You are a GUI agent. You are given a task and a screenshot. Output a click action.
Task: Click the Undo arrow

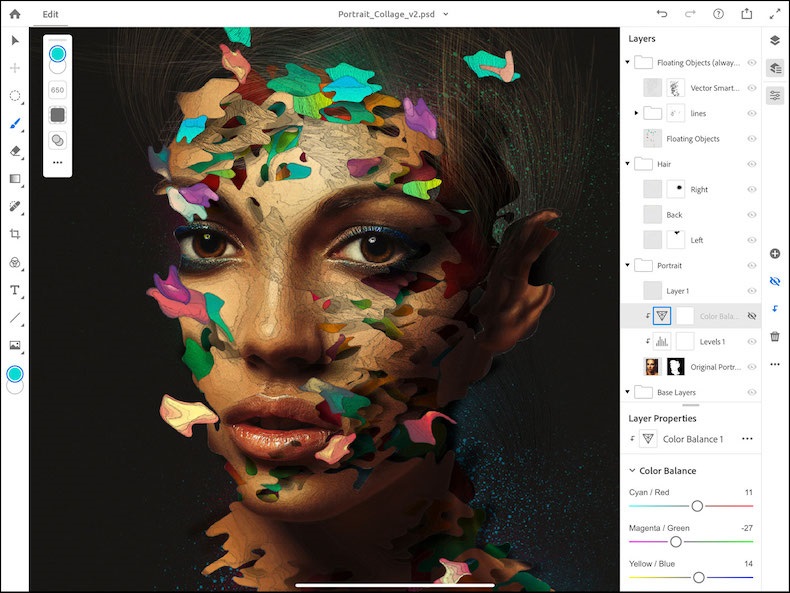pyautogui.click(x=662, y=15)
